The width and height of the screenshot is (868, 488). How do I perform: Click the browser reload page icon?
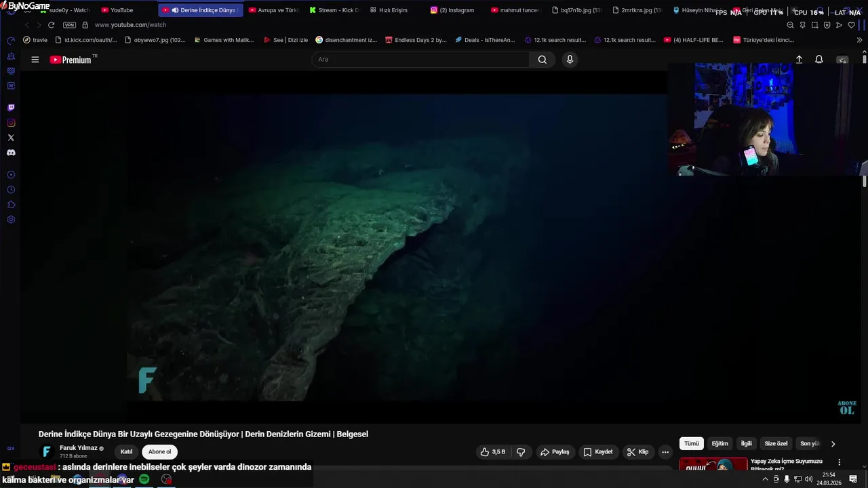[51, 25]
